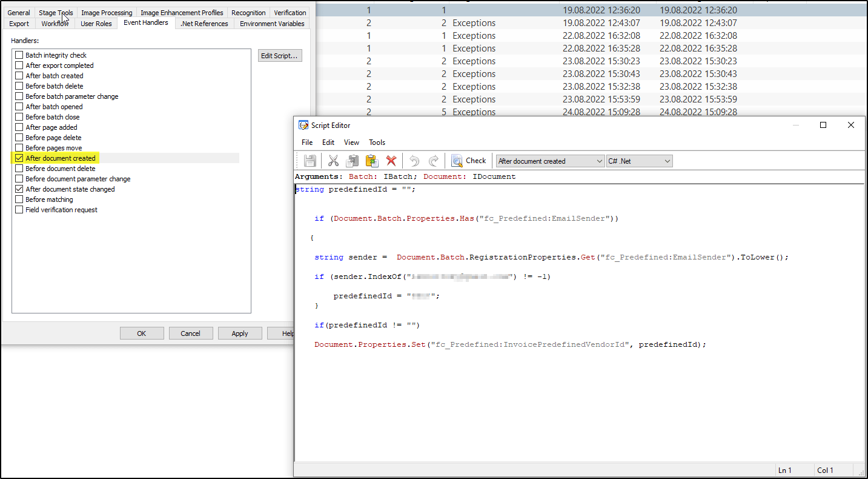The image size is (868, 479).
Task: Click the red X delete icon
Action: point(391,161)
